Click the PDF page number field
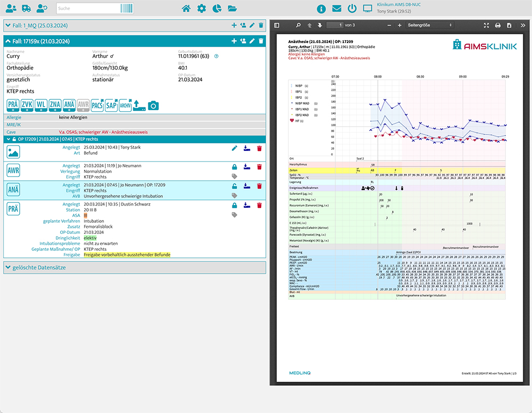The width and height of the screenshot is (532, 413). pos(335,26)
